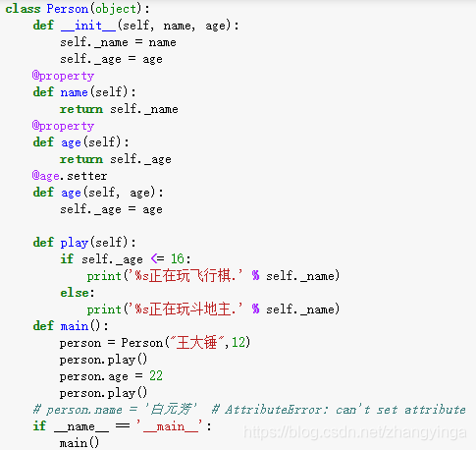Screen dimensions: 476x450
Task: Click the '@age.setter' decorator
Action: (x=70, y=176)
